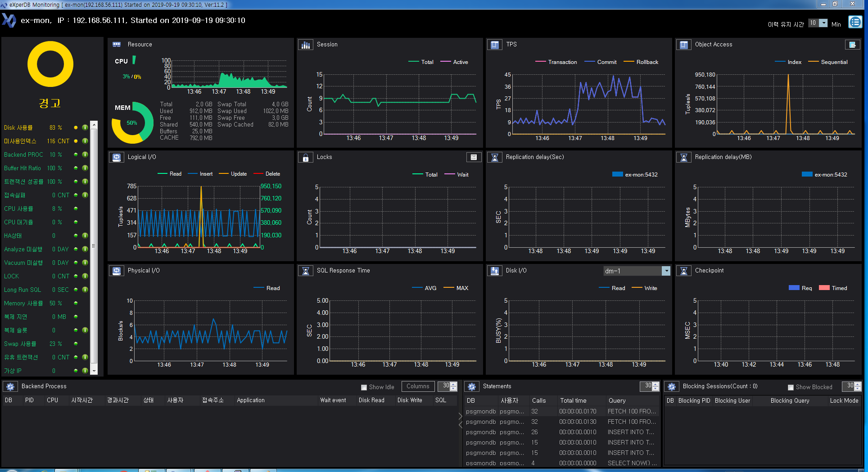Open Statements settings gear icon
The width and height of the screenshot is (868, 472).
coord(472,386)
